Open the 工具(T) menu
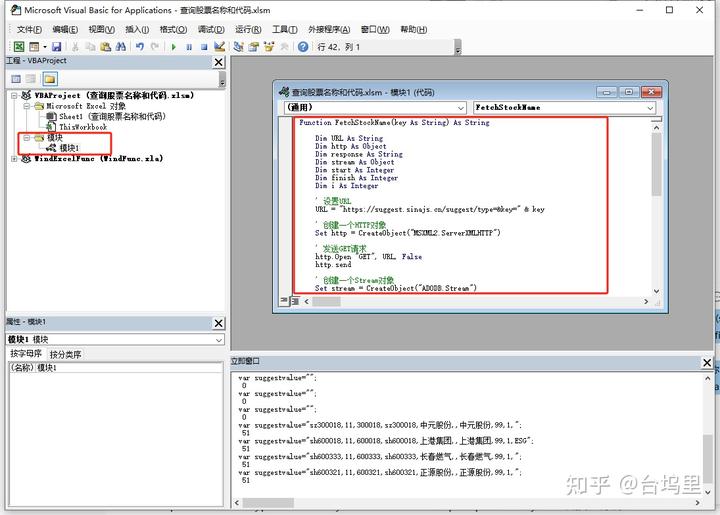The image size is (720, 515). [x=285, y=29]
